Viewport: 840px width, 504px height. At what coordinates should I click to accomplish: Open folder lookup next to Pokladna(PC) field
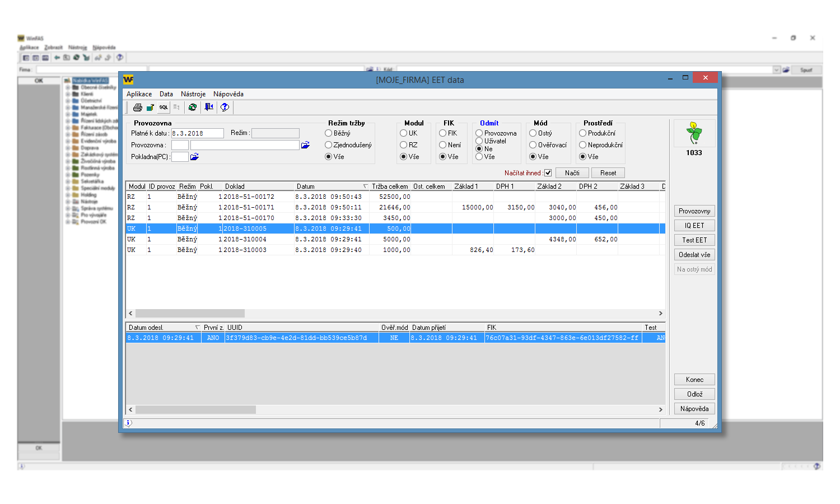pos(194,157)
